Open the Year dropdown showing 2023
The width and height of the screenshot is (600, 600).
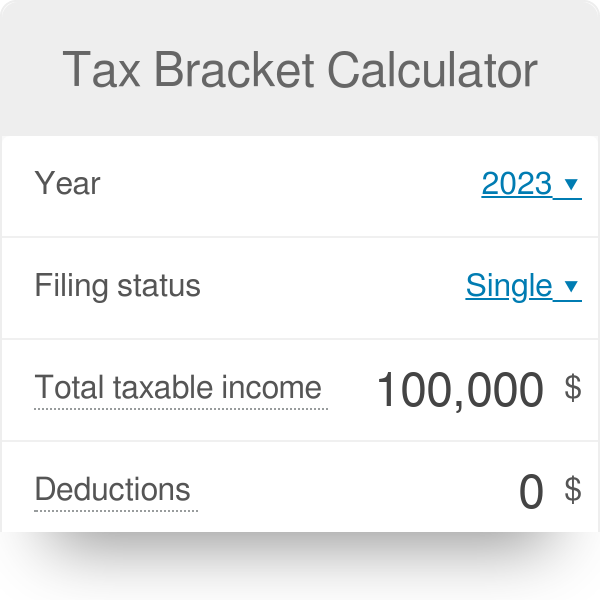click(x=516, y=184)
